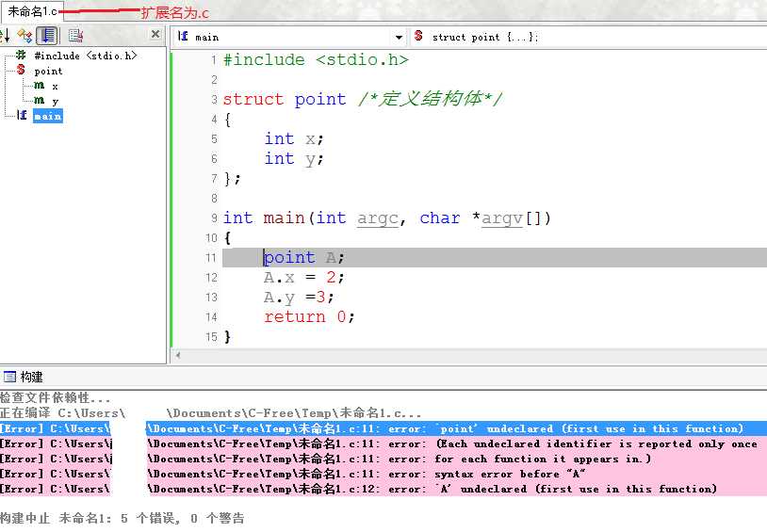Click the 'A.x = 2;' code line

pos(303,278)
